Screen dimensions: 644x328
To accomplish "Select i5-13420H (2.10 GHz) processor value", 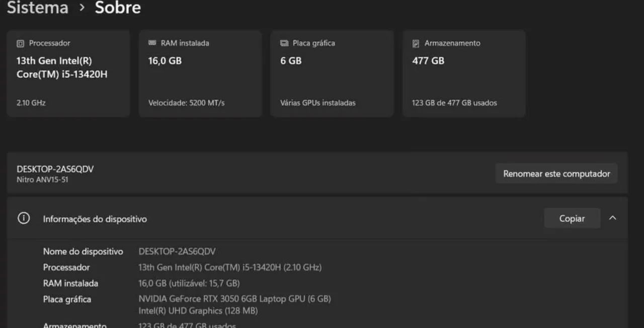I will [230, 268].
